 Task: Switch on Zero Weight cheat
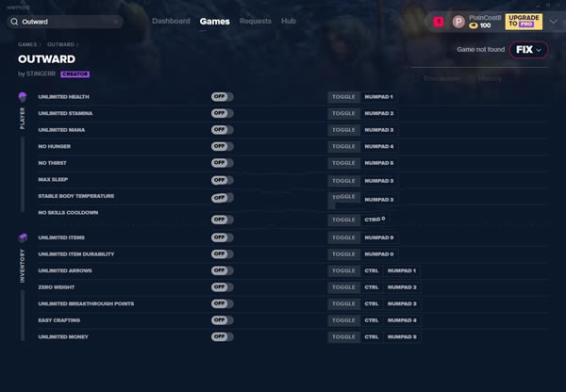222,286
